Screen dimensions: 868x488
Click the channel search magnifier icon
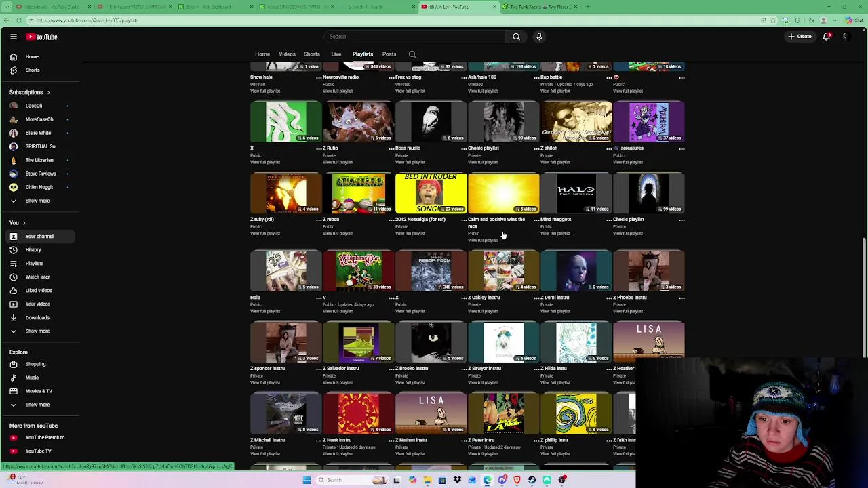pos(412,54)
